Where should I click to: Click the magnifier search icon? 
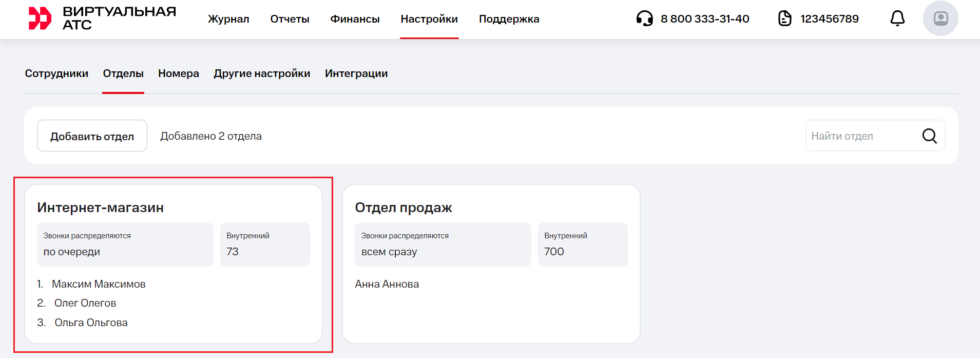[929, 136]
